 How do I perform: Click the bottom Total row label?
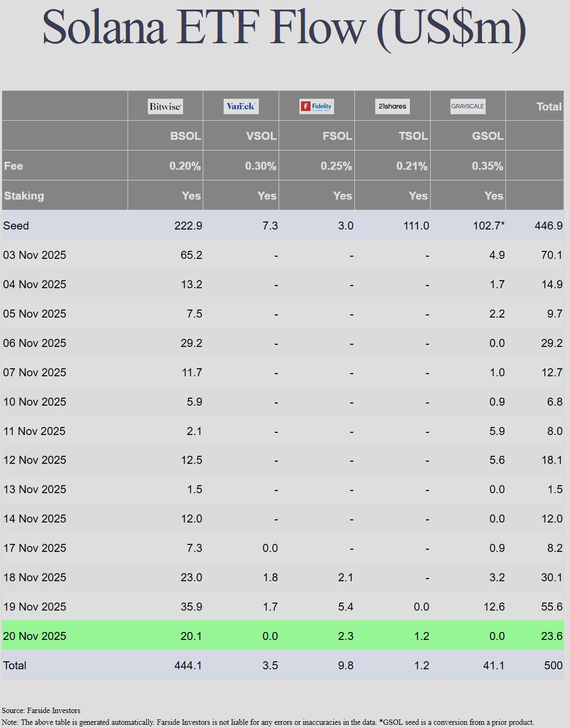coord(15,666)
